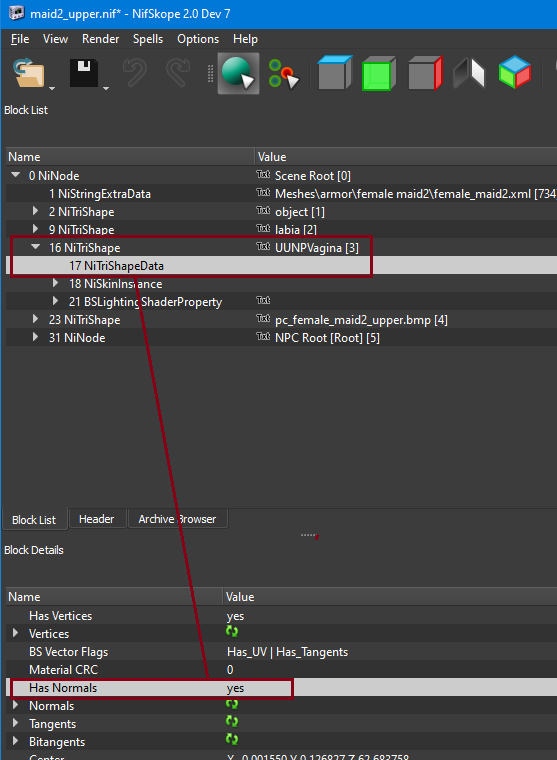Expand the 23 NiTriShape node
Viewport: 557px width, 760px height.
[x=35, y=319]
